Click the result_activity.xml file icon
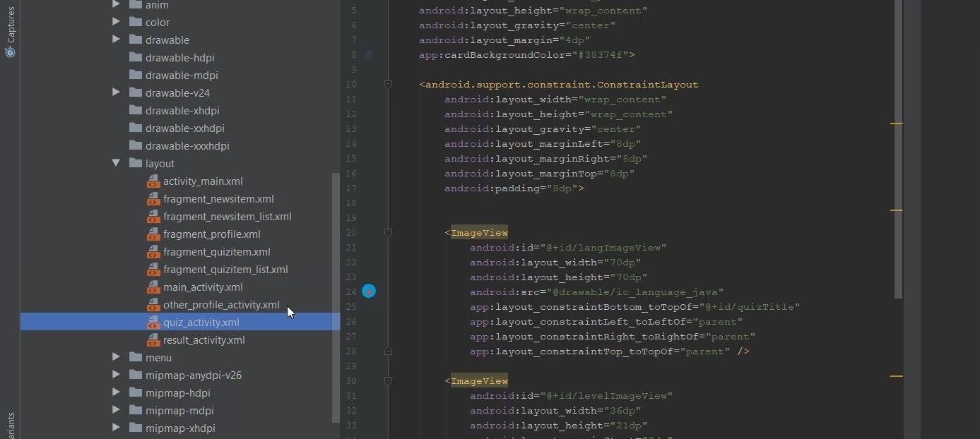The height and width of the screenshot is (439, 980). tap(153, 340)
